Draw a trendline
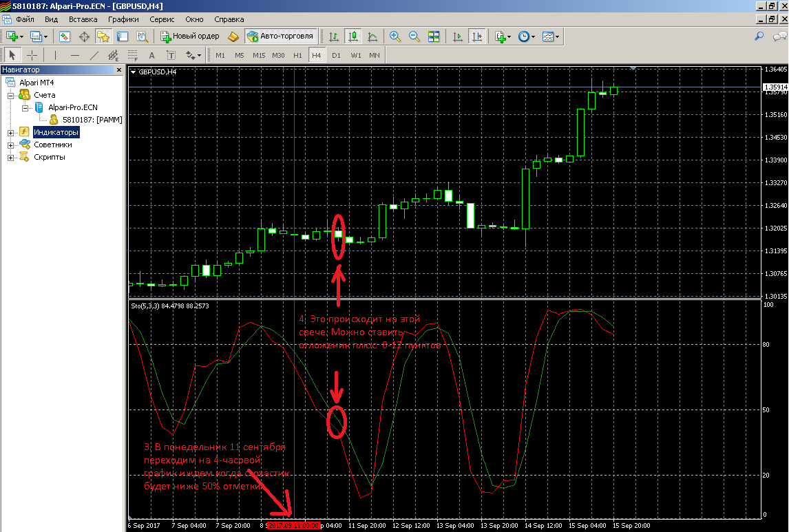This screenshot has width=789, height=532. (94, 55)
